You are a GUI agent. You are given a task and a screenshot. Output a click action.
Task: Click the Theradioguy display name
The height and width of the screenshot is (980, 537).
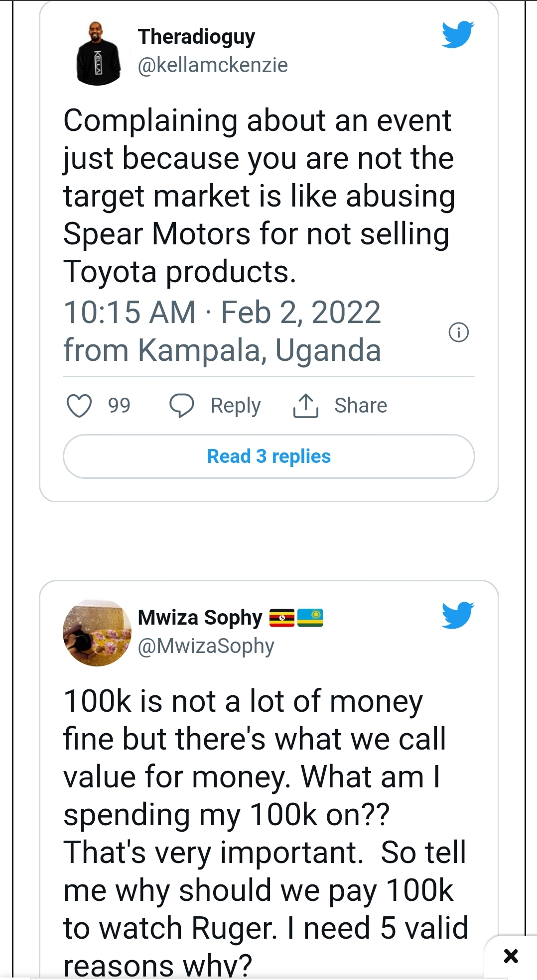196,37
